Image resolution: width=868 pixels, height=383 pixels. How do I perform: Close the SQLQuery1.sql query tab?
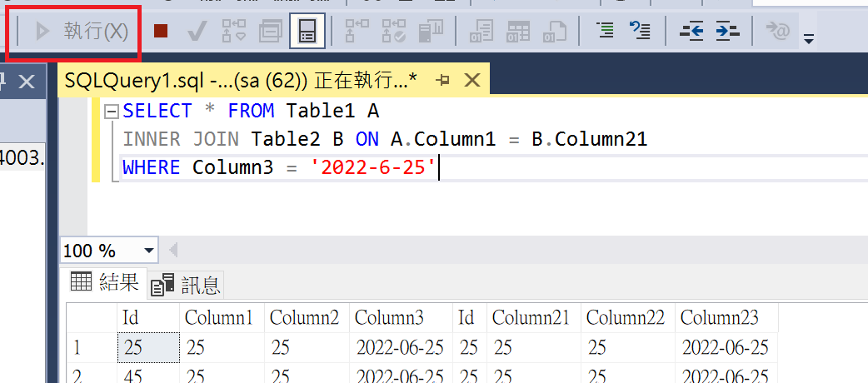(x=472, y=81)
